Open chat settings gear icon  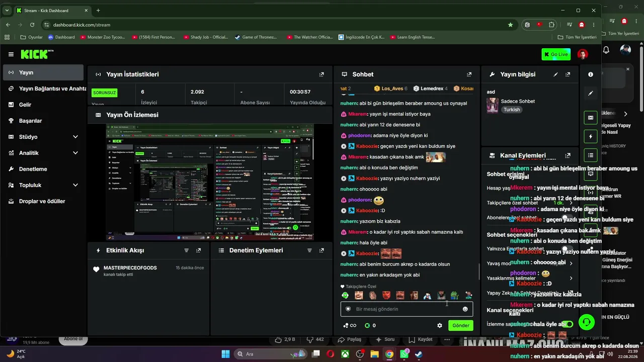point(440,325)
